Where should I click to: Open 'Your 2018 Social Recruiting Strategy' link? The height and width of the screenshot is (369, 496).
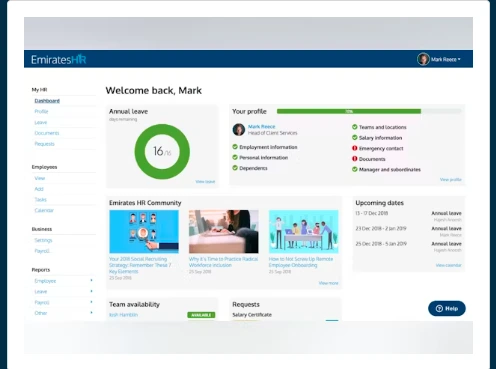tap(140, 265)
